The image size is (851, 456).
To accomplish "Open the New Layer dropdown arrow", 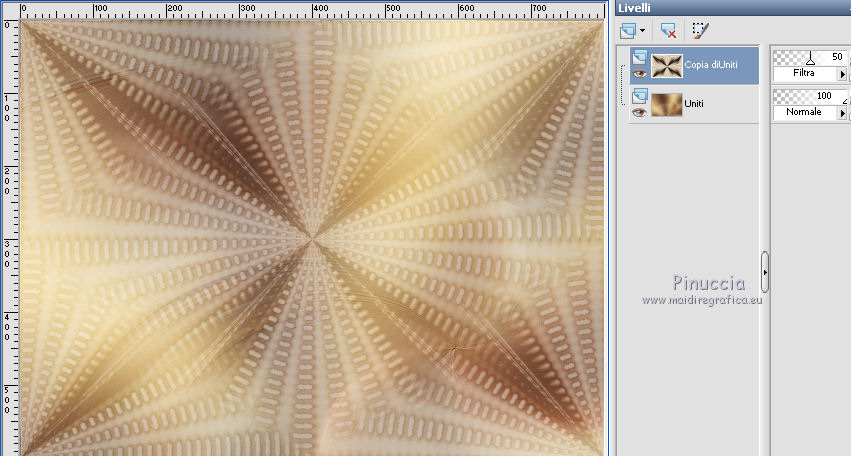I will 643,30.
